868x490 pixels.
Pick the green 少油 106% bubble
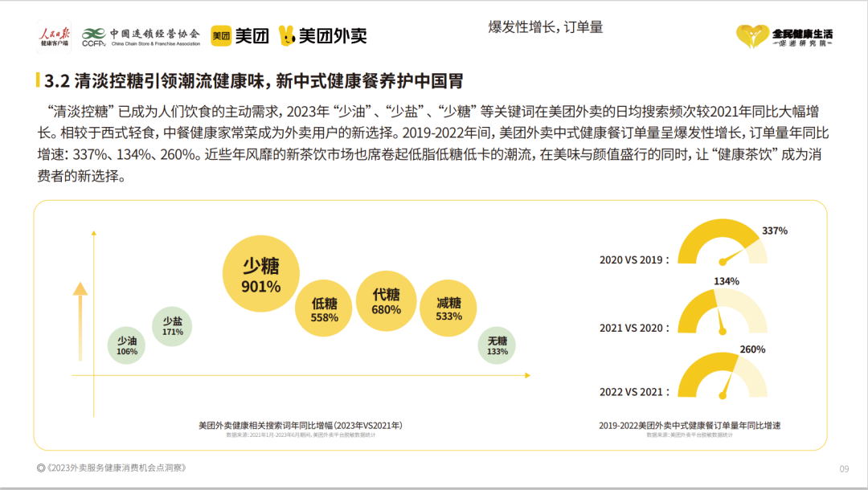click(127, 346)
